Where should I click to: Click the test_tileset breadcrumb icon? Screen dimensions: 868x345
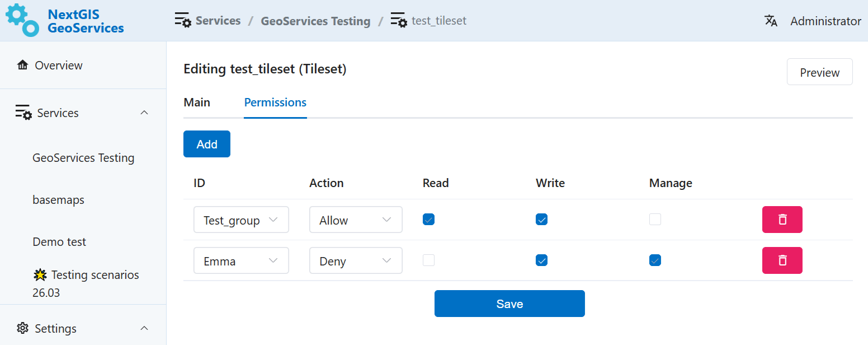399,21
